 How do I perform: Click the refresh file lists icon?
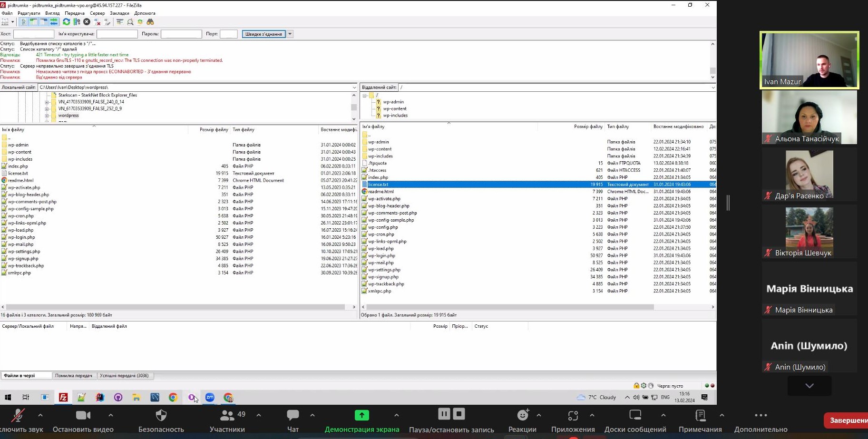point(67,22)
